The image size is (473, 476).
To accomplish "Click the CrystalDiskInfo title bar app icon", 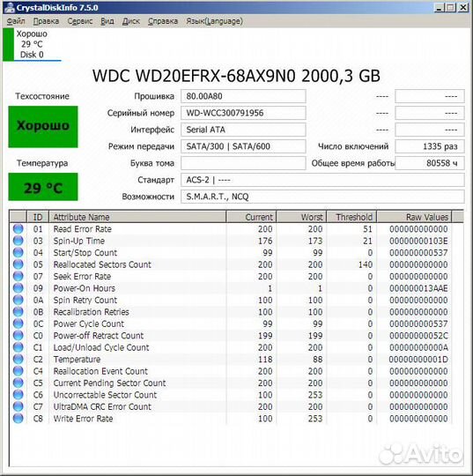I will [10, 7].
